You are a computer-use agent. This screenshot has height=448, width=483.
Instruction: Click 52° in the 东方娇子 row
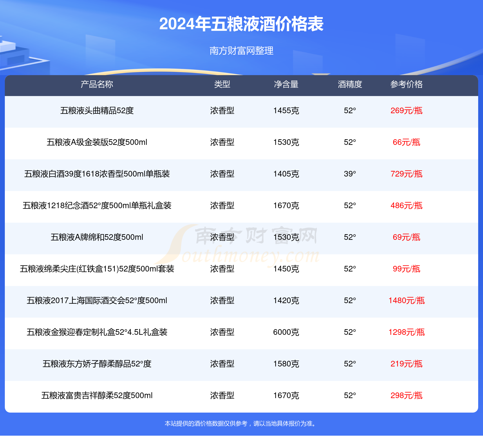click(x=350, y=364)
